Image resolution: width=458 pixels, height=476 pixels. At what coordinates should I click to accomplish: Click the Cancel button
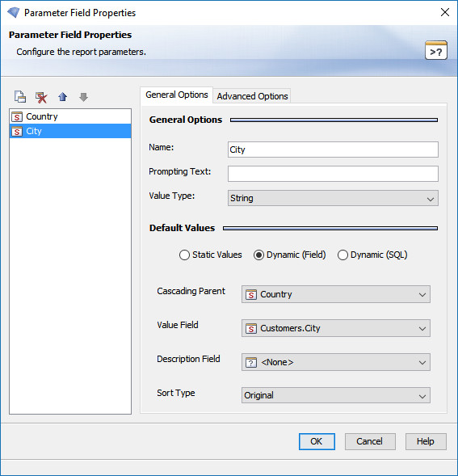pos(370,441)
